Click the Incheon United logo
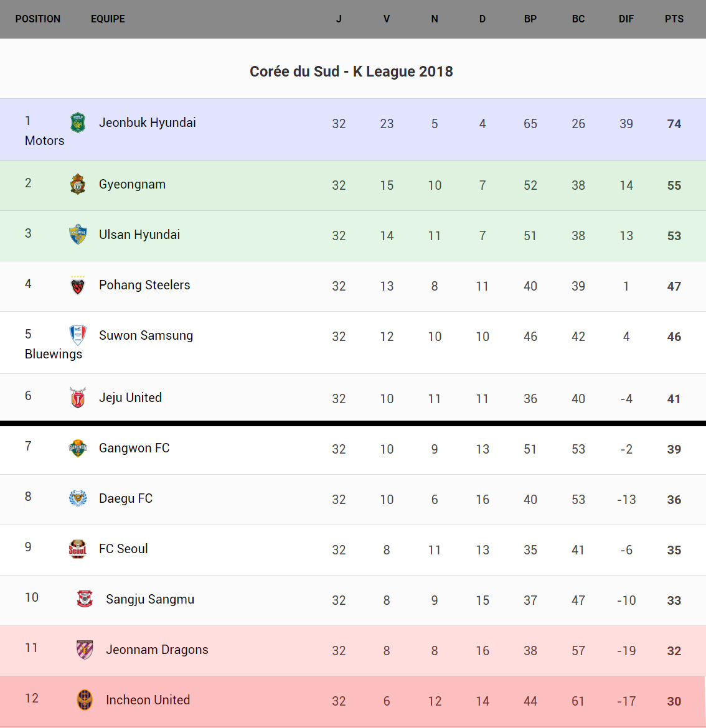The height and width of the screenshot is (728, 706). coord(85,700)
